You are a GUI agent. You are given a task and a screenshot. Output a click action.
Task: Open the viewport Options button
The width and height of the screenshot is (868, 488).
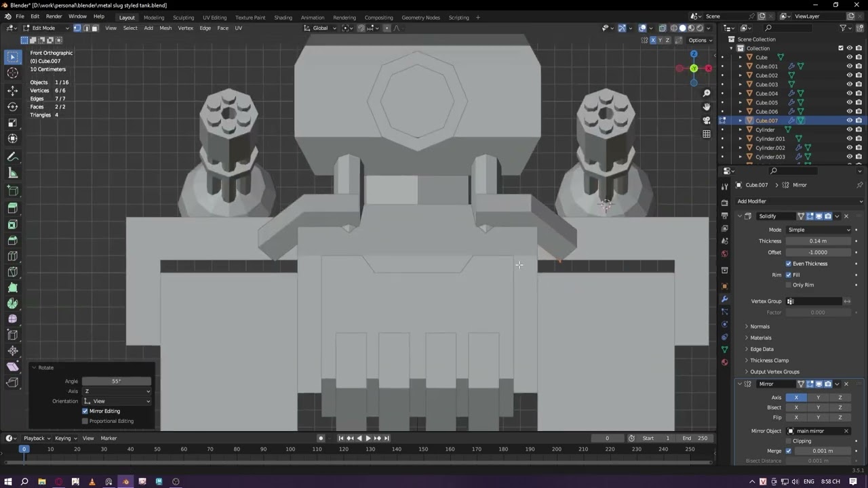[x=701, y=40]
